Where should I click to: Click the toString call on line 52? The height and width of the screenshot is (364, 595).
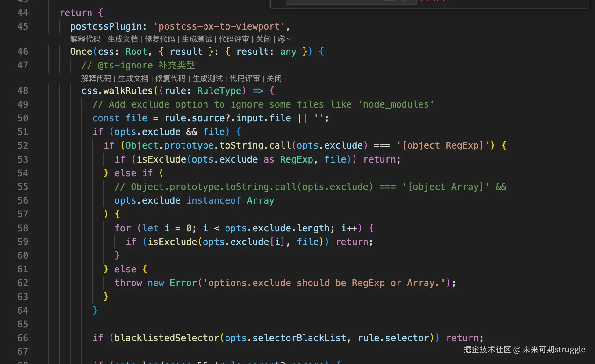coord(241,145)
